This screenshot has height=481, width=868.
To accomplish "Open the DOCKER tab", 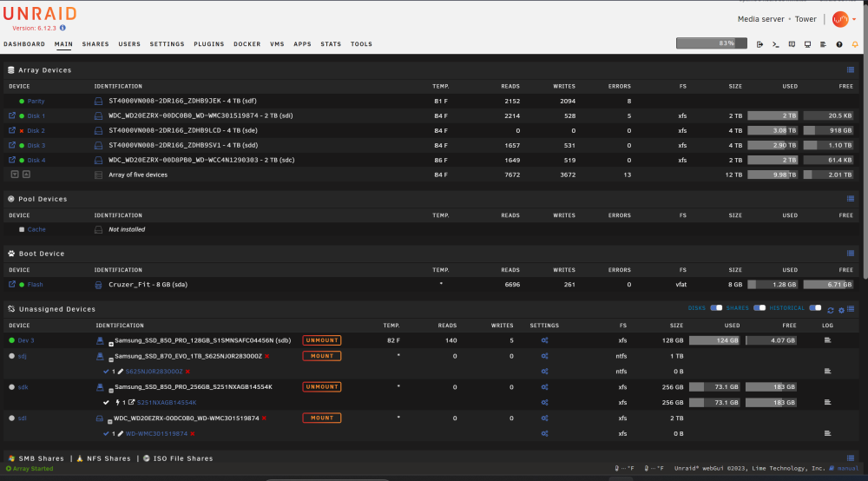I will tap(247, 44).
